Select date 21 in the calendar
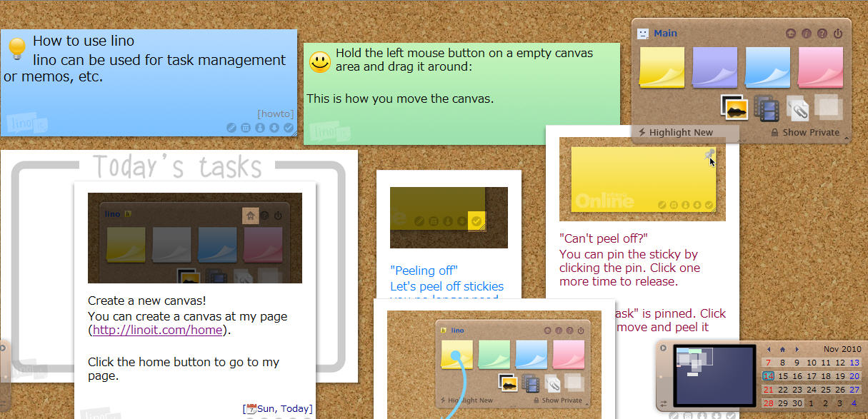Viewport: 868px width, 419px height. [769, 390]
